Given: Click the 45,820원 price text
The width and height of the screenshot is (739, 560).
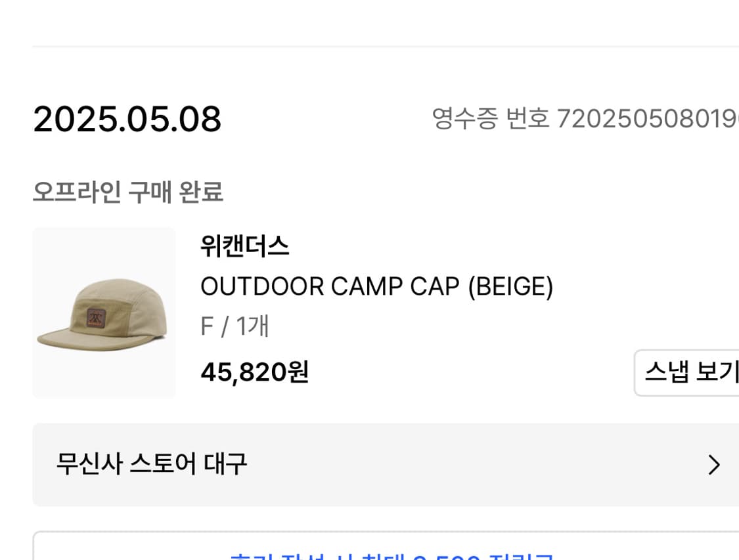Looking at the screenshot, I should (x=254, y=373).
